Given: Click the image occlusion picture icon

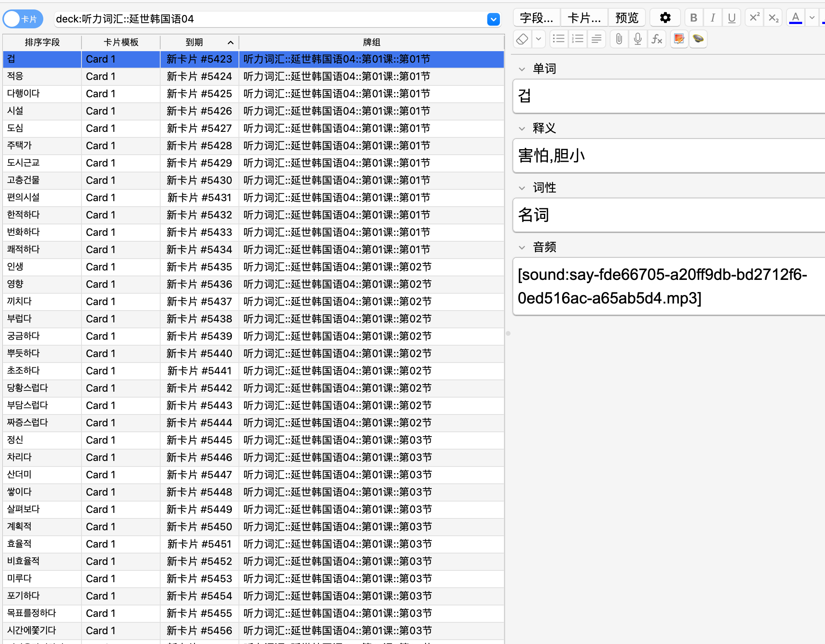Looking at the screenshot, I should [x=679, y=39].
